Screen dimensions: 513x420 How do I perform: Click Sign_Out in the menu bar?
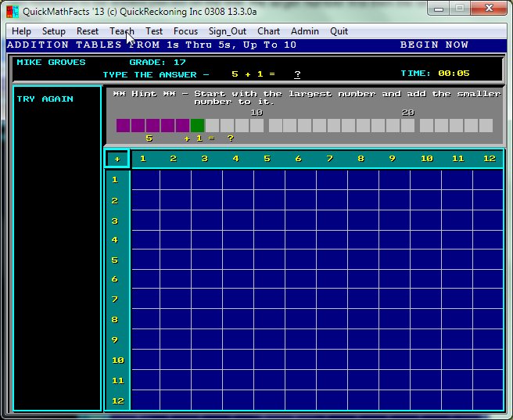coord(228,31)
